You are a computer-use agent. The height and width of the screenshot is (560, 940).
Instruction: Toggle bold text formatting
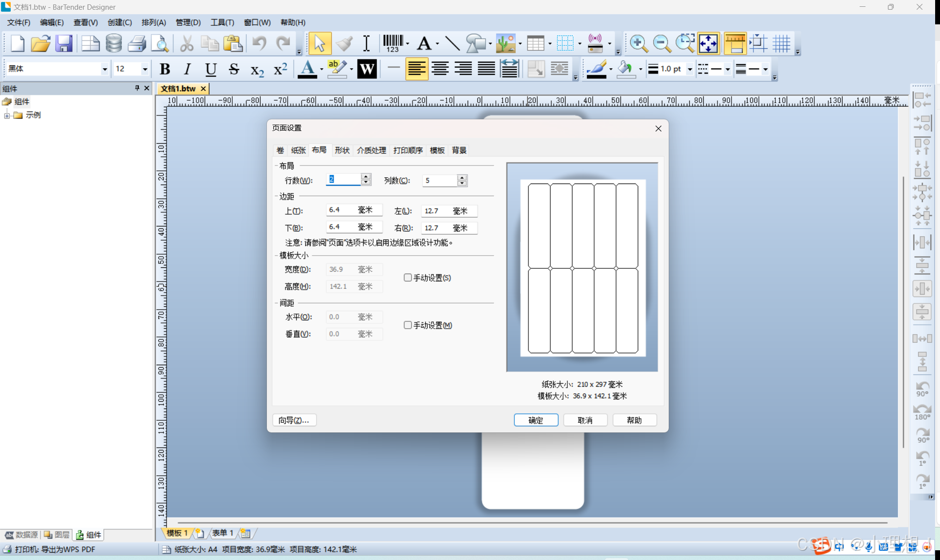[165, 69]
